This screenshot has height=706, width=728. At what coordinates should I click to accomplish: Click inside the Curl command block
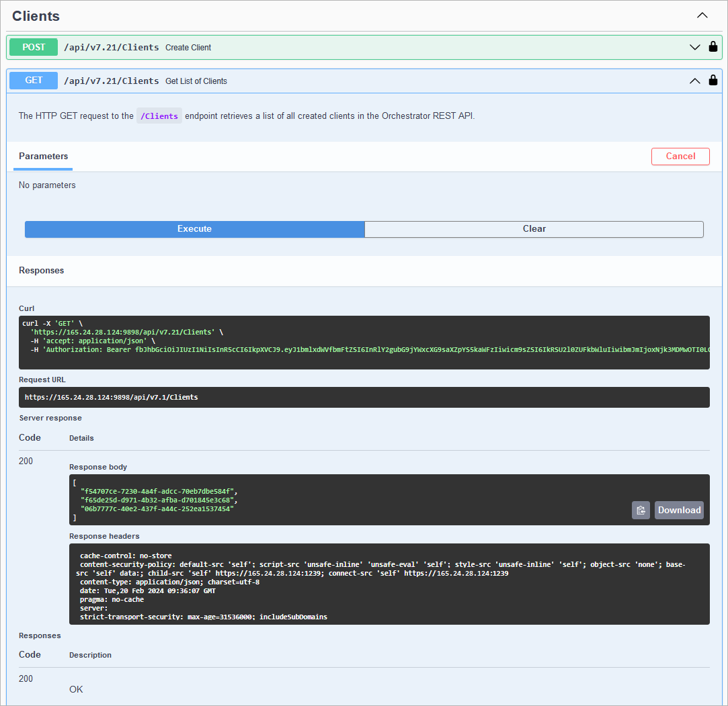(364, 342)
